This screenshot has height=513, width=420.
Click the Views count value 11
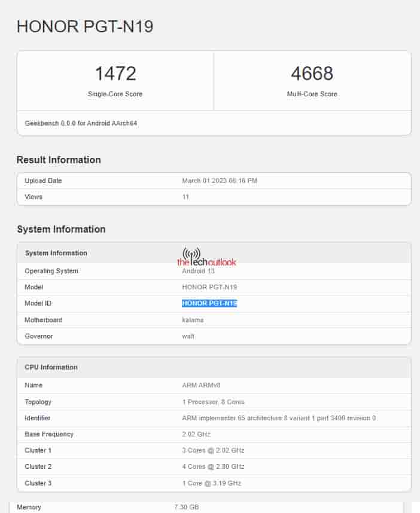185,197
